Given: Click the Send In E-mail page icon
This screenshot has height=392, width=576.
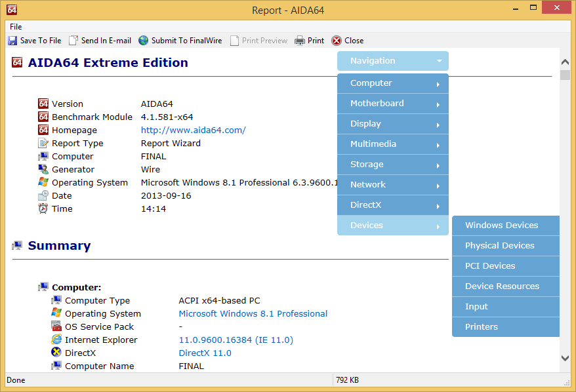Looking at the screenshot, I should (73, 41).
